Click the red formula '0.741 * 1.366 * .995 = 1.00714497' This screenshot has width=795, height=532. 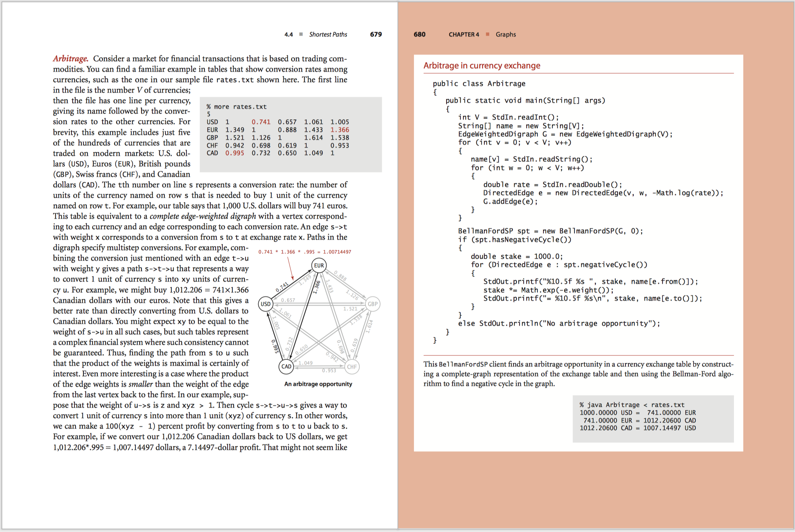tap(305, 252)
